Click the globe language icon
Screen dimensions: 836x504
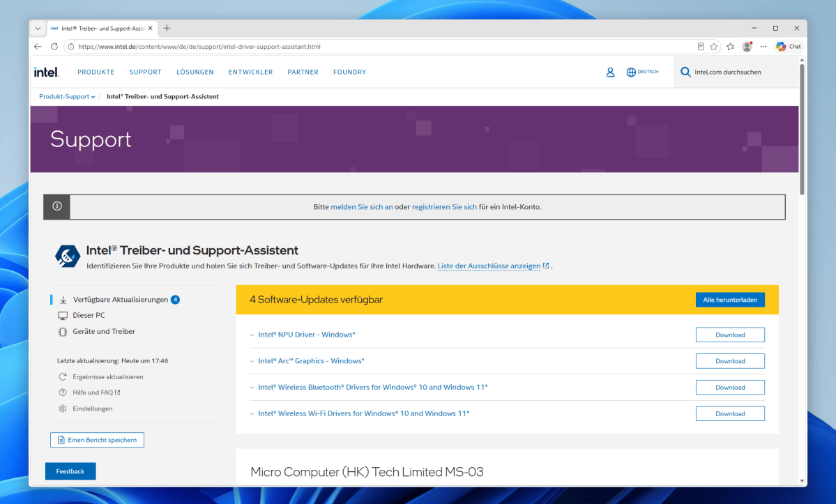(x=631, y=72)
